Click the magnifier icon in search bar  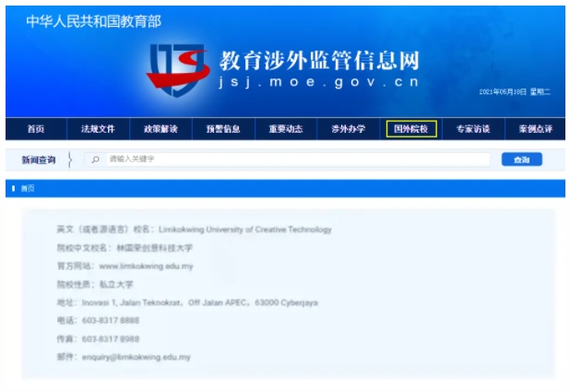point(96,160)
